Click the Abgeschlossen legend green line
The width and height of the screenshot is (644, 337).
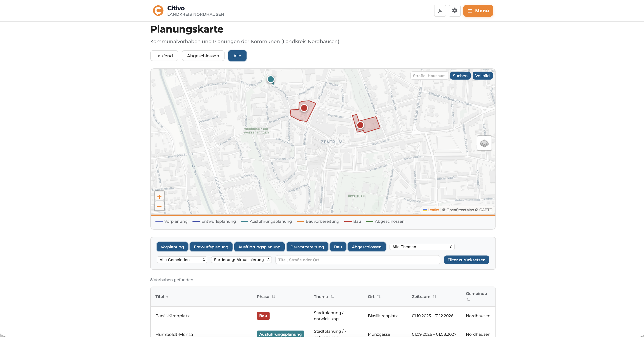(369, 221)
